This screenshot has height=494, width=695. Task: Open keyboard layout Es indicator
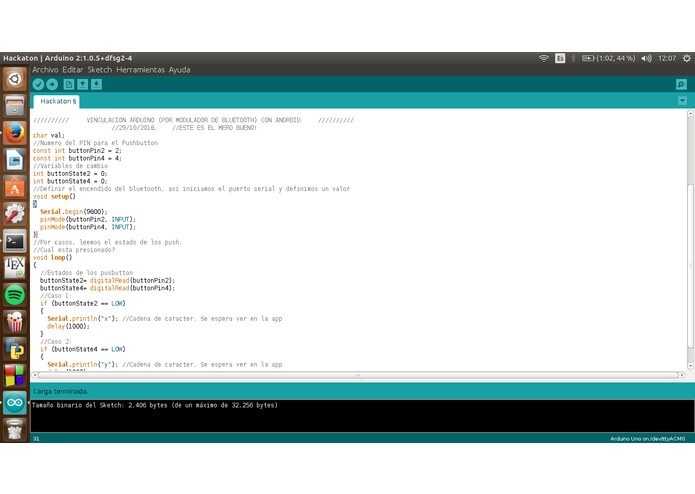560,58
